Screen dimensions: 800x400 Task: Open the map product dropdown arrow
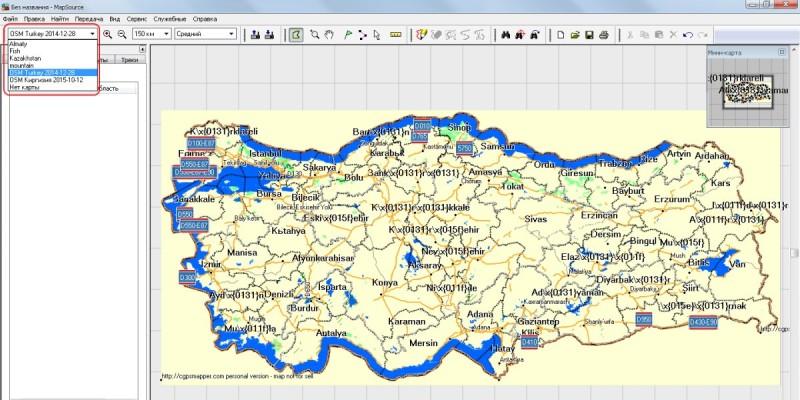(92, 34)
